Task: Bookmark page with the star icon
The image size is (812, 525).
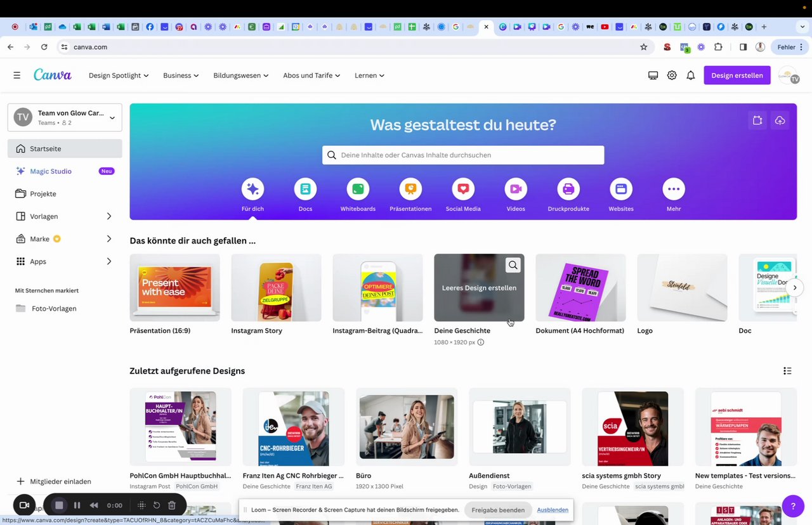Action: click(x=644, y=47)
